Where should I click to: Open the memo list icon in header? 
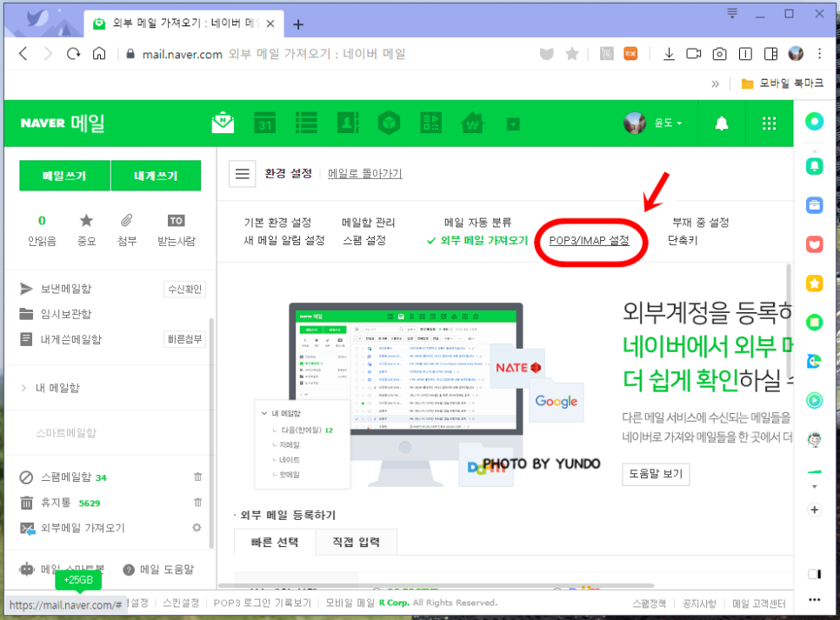306,123
